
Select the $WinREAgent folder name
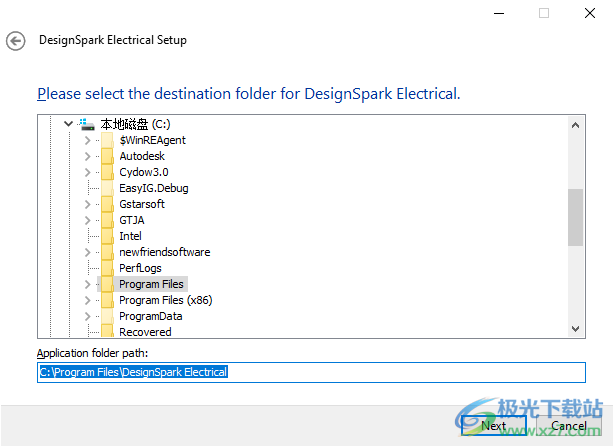point(153,140)
